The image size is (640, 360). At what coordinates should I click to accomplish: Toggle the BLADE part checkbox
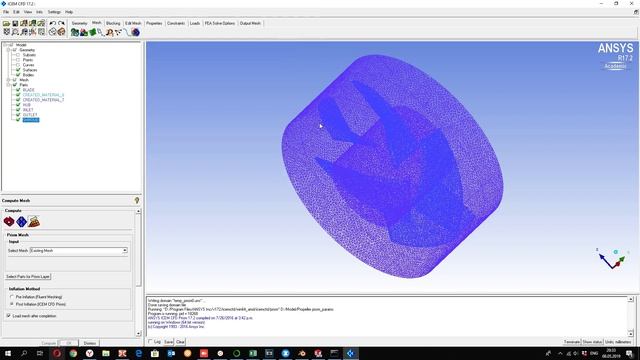(18, 90)
